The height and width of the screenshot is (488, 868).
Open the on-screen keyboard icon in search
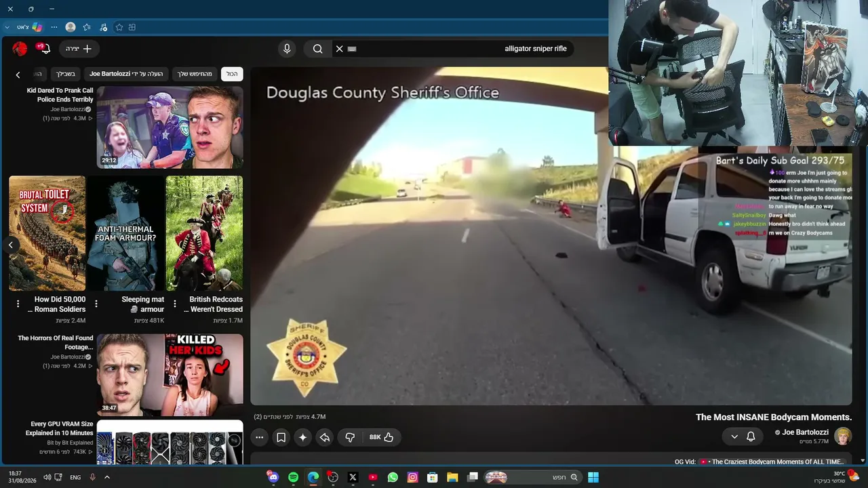(x=352, y=49)
